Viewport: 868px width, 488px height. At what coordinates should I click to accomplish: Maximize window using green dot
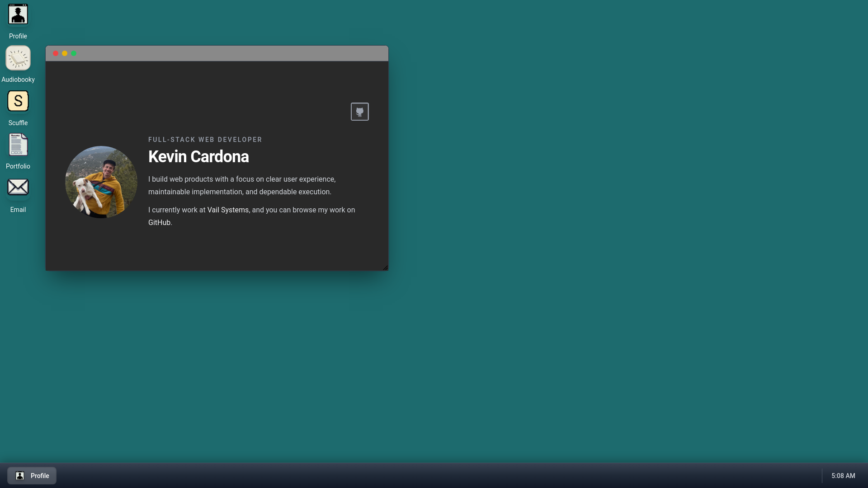coord(74,53)
